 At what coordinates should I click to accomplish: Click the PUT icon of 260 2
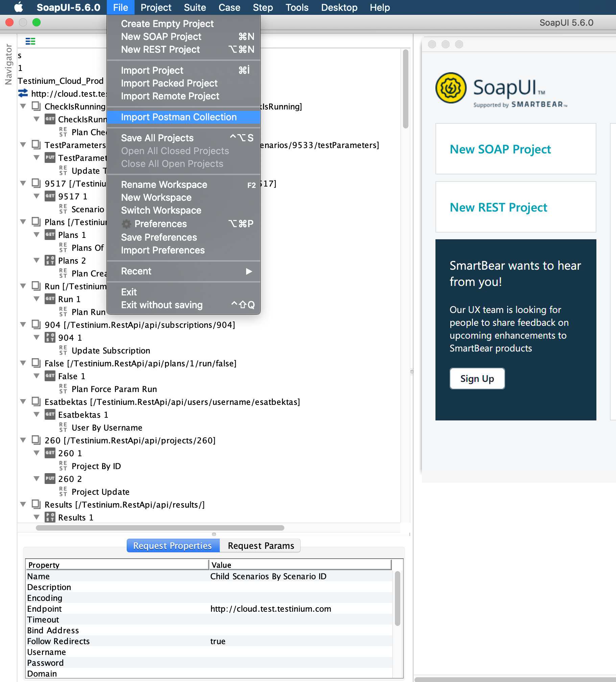pos(50,479)
